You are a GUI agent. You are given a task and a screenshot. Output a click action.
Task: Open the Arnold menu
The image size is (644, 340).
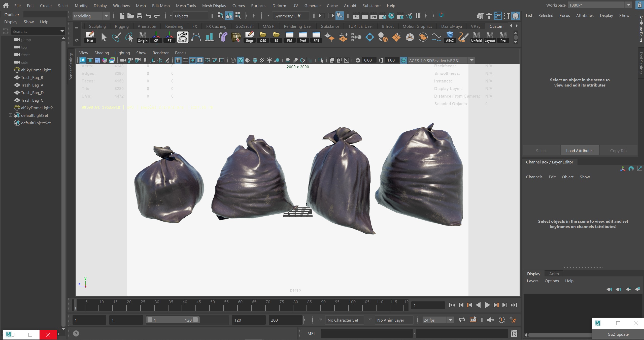(x=350, y=6)
